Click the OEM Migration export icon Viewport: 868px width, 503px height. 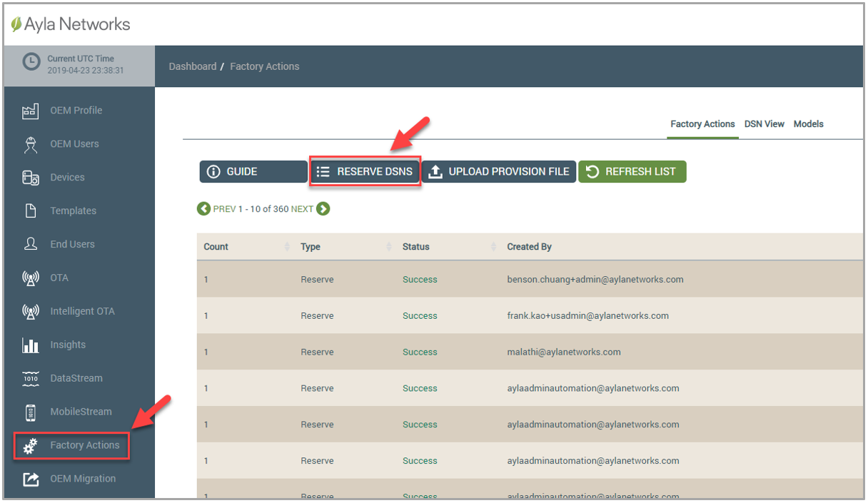(30, 479)
